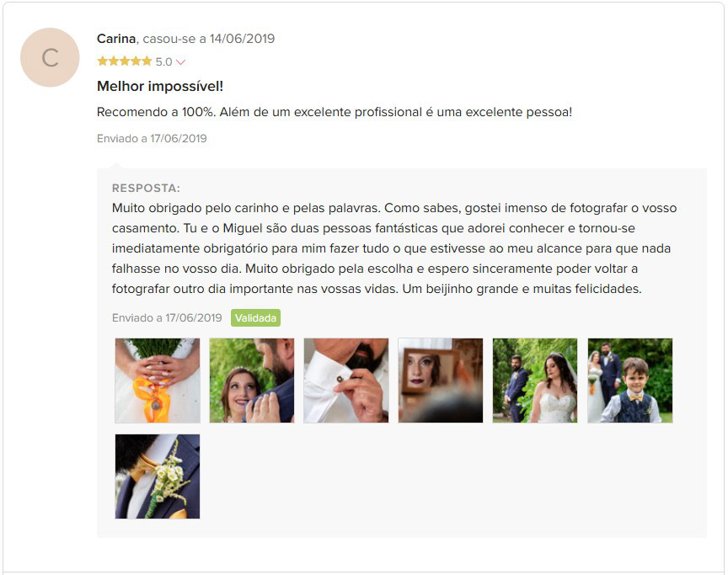This screenshot has height=575, width=728.
Task: Click the Carina avatar circle with letter C
Action: point(50,57)
